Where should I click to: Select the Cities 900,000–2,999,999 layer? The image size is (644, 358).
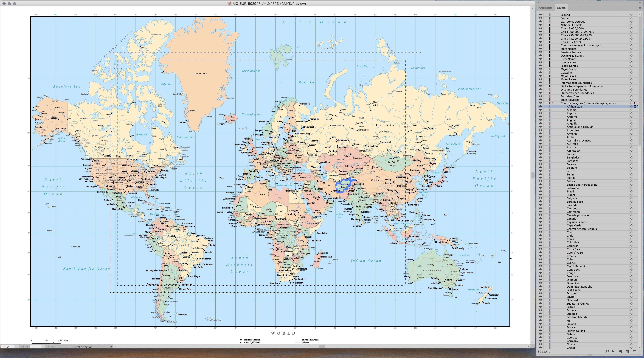588,32
